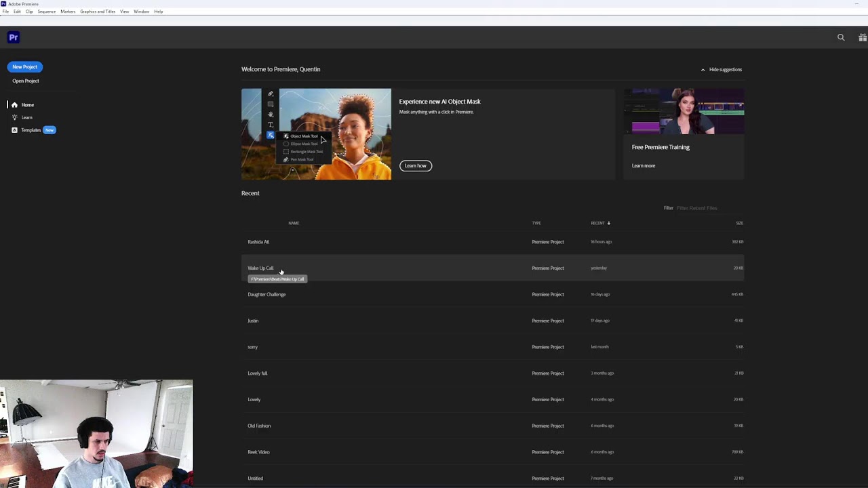Select Home in the sidebar
868x488 pixels.
(x=27, y=105)
